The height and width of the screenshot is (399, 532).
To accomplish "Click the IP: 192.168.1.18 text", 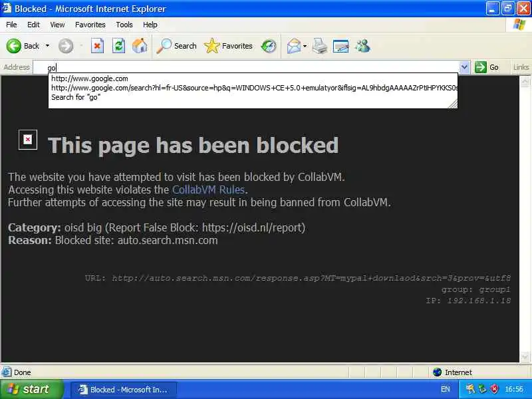I will [468, 301].
